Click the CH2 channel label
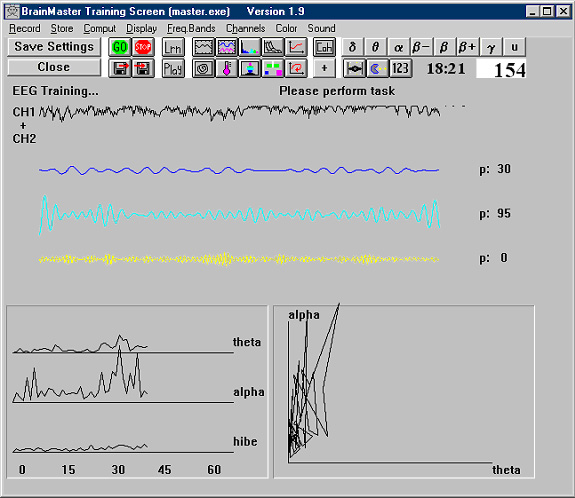The height and width of the screenshot is (498, 575). tap(24, 139)
